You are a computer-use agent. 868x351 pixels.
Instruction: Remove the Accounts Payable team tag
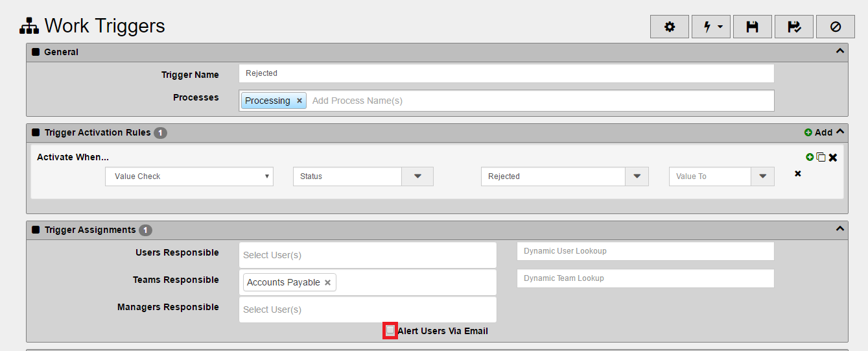point(327,282)
